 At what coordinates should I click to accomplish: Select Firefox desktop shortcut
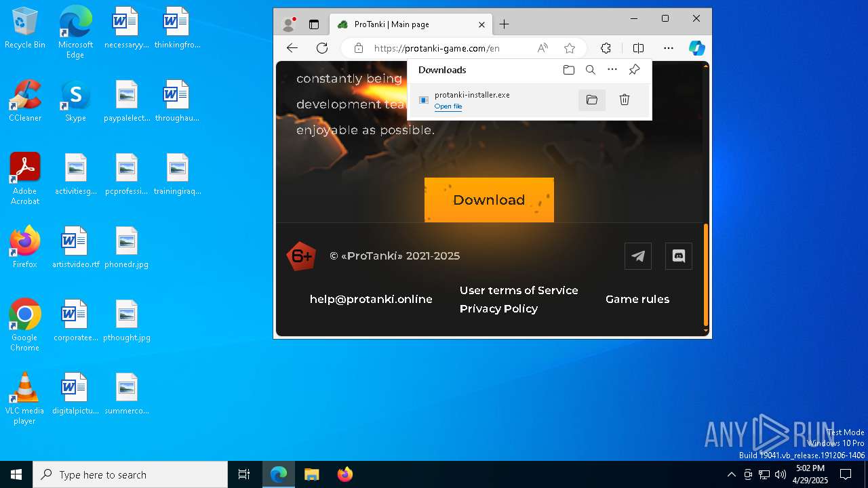coord(25,247)
